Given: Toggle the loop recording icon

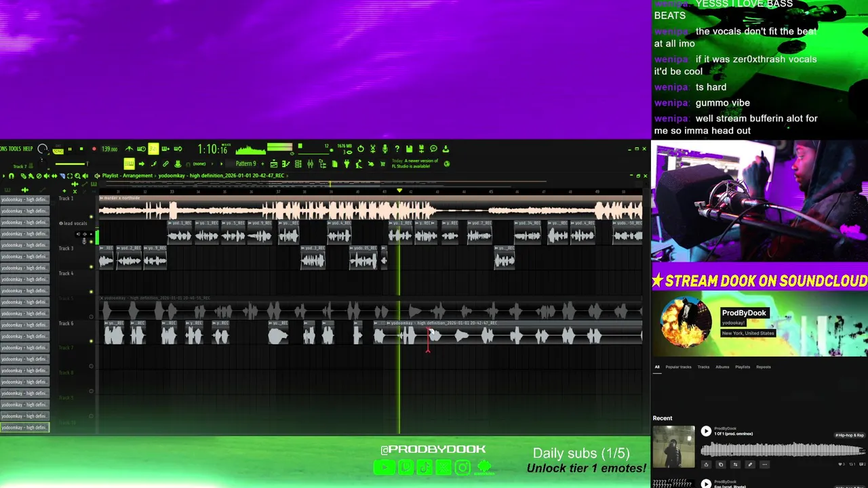Looking at the screenshot, I should point(178,148).
